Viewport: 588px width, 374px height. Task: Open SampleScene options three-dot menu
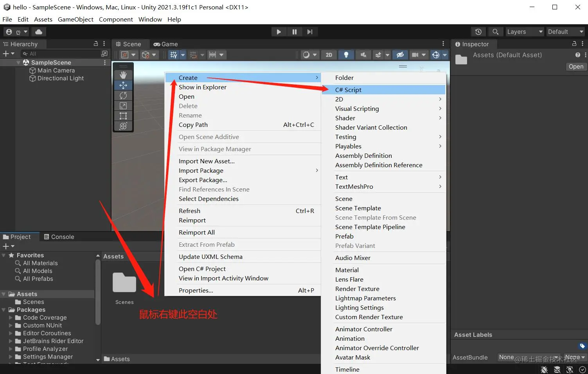(105, 63)
